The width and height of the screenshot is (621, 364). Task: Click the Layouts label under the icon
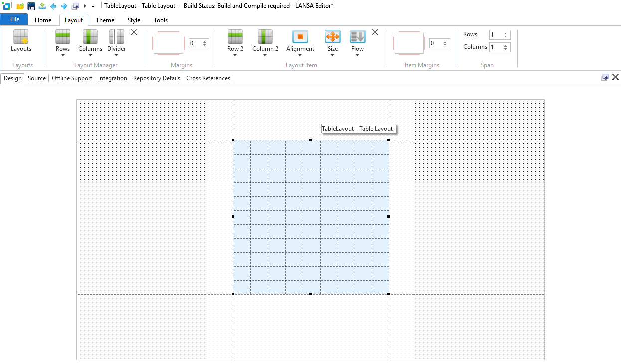pyautogui.click(x=21, y=49)
